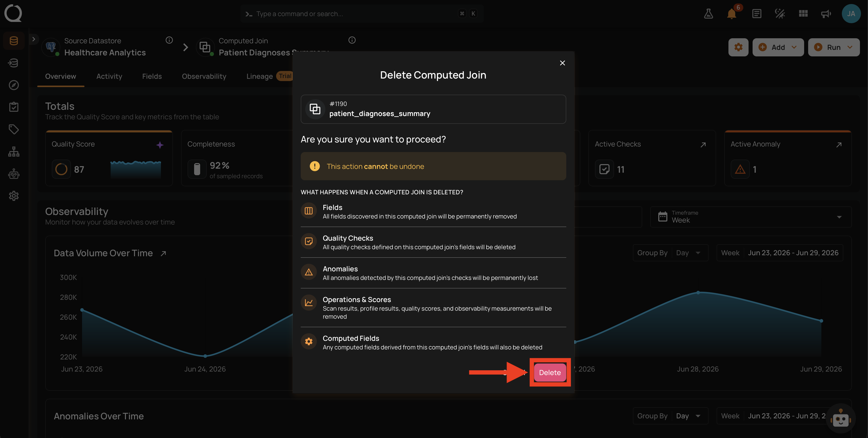Click the Computed Join info icon
868x438 pixels.
pos(352,40)
